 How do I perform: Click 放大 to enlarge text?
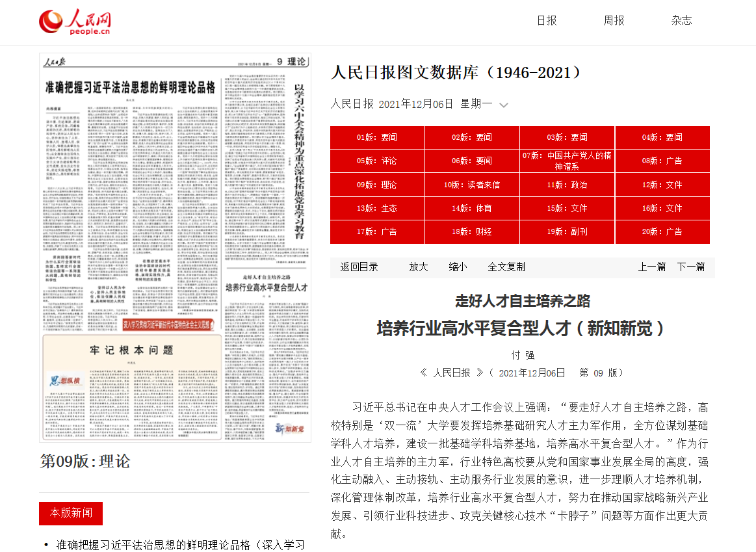pos(419,267)
